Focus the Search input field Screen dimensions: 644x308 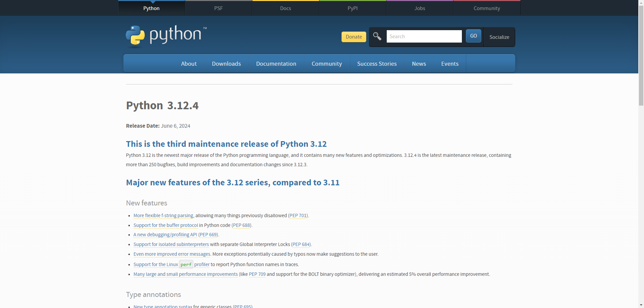(x=424, y=36)
